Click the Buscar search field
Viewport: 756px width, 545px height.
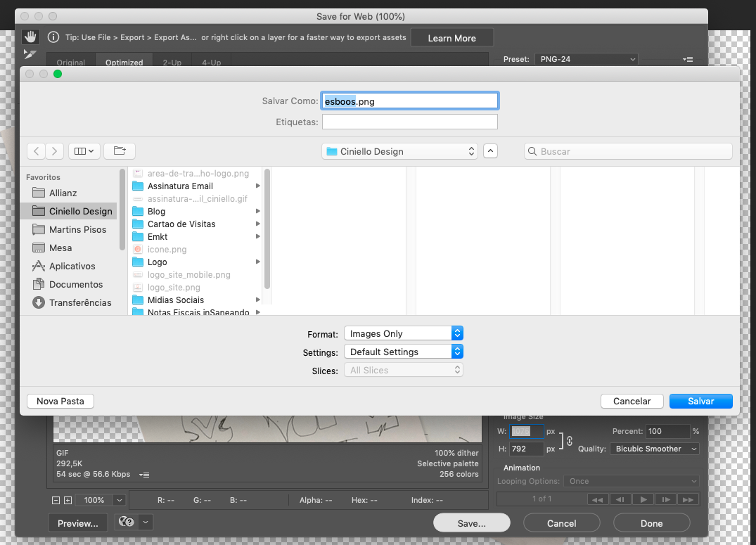click(x=628, y=151)
